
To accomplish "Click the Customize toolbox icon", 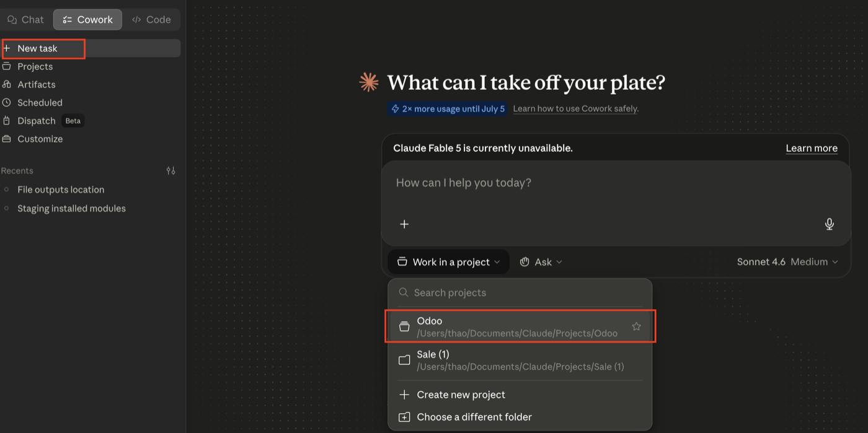I will tap(6, 139).
